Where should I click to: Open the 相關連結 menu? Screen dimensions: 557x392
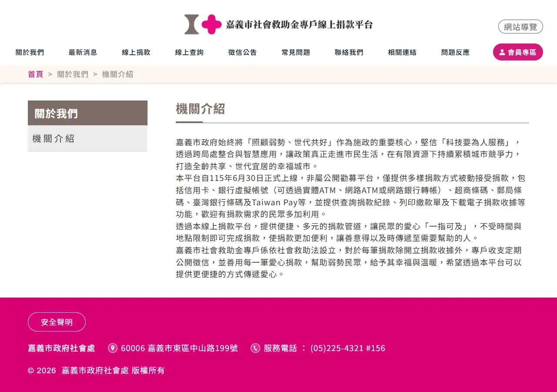(402, 52)
